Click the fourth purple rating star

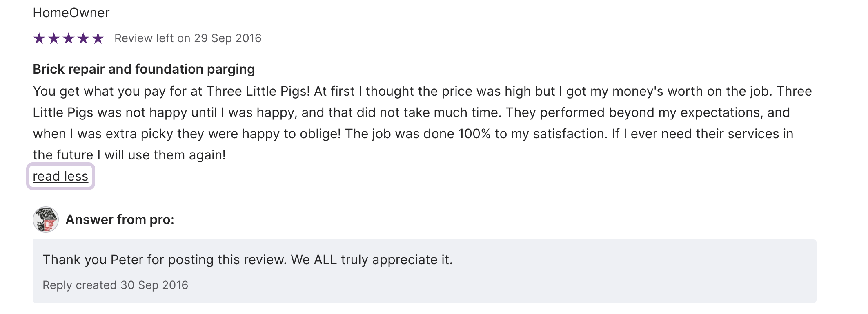(83, 38)
